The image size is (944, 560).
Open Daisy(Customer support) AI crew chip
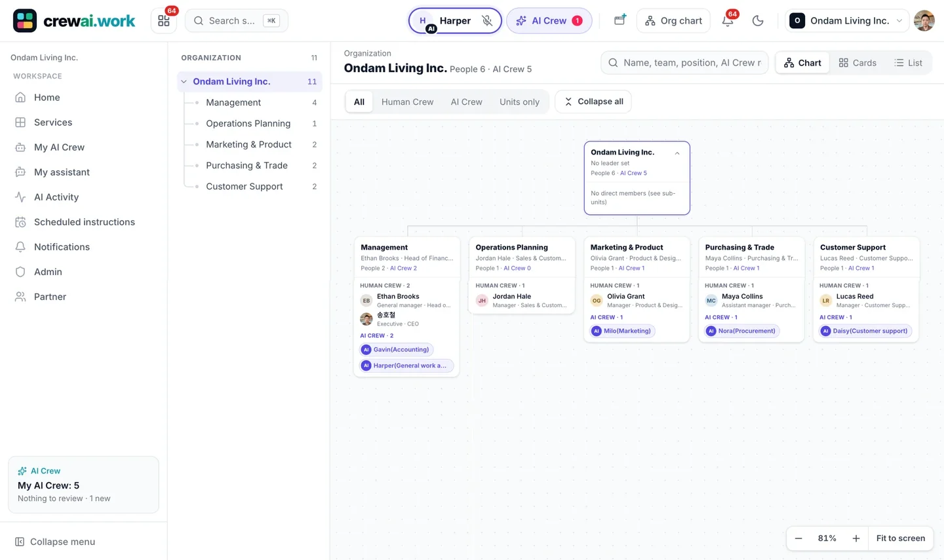click(865, 331)
